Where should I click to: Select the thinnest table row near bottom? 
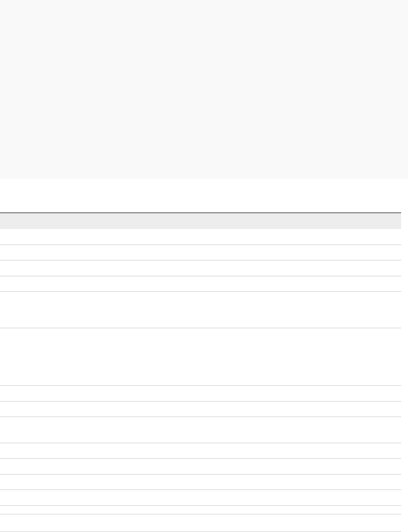pyautogui.click(x=201, y=510)
